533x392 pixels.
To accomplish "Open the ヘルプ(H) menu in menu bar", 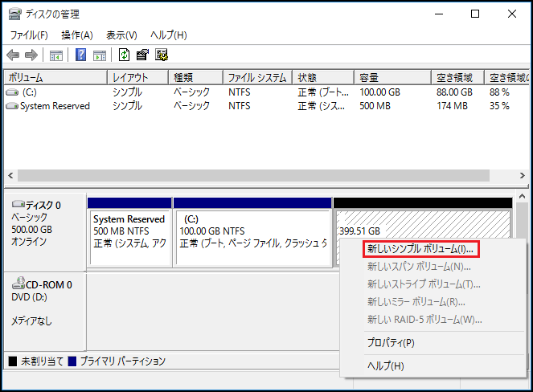I will pos(169,35).
